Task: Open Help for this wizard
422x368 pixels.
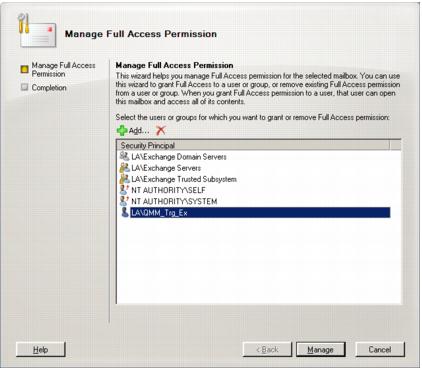Action: [x=40, y=350]
